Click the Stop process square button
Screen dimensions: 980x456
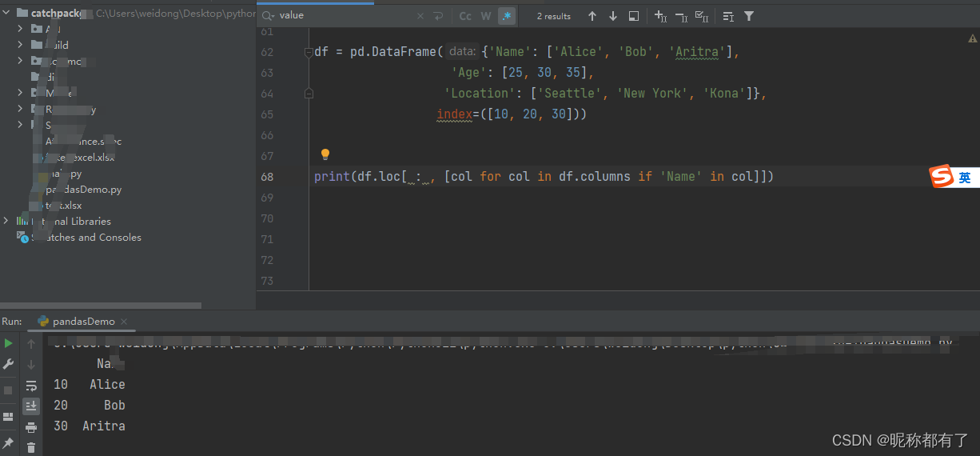pos(8,390)
